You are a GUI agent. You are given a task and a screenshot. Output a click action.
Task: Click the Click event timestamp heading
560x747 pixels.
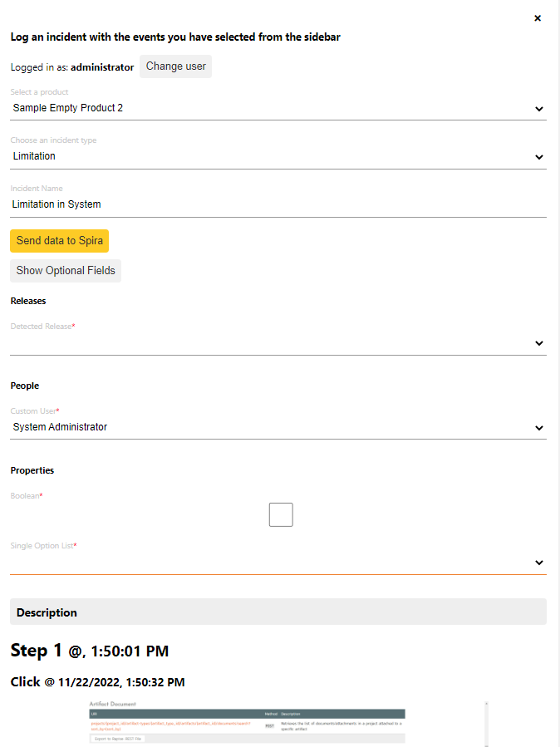pos(97,682)
